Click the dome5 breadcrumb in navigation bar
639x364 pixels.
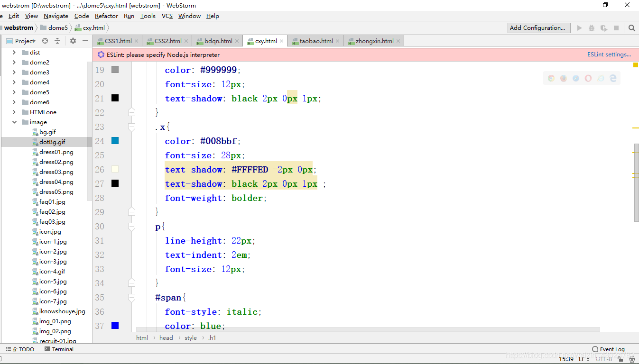point(54,28)
